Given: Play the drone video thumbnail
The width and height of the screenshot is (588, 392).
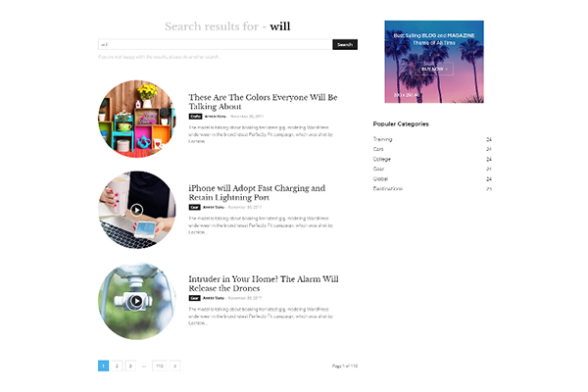Looking at the screenshot, I should (x=137, y=301).
